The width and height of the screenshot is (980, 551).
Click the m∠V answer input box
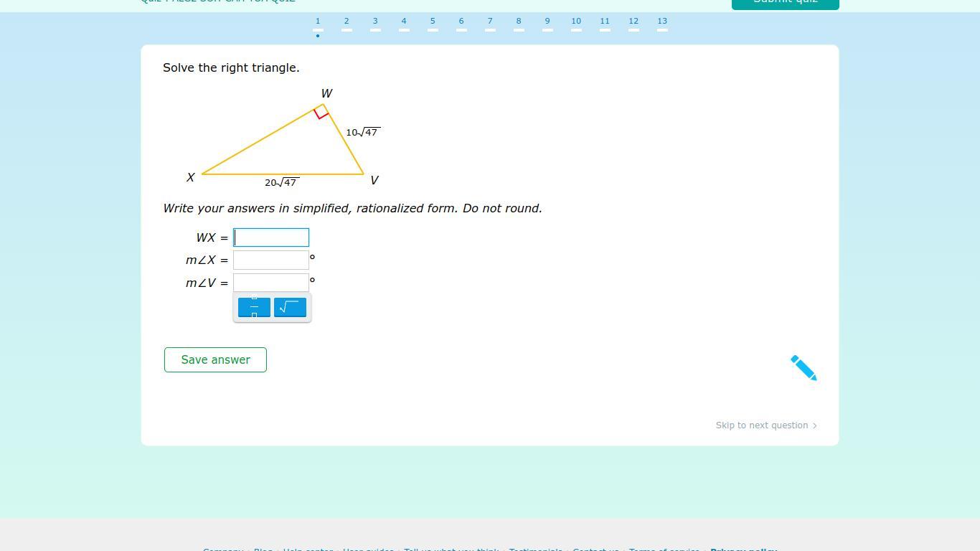click(271, 283)
